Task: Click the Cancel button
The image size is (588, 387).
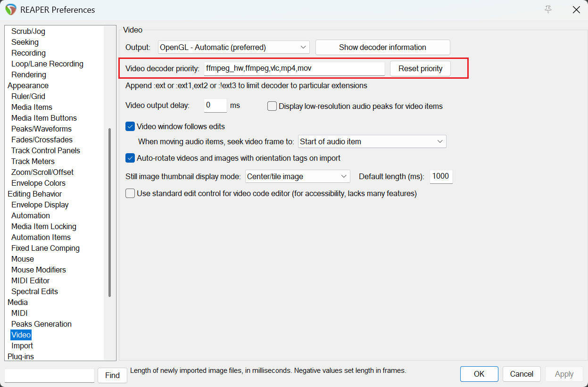Action: tap(522, 374)
